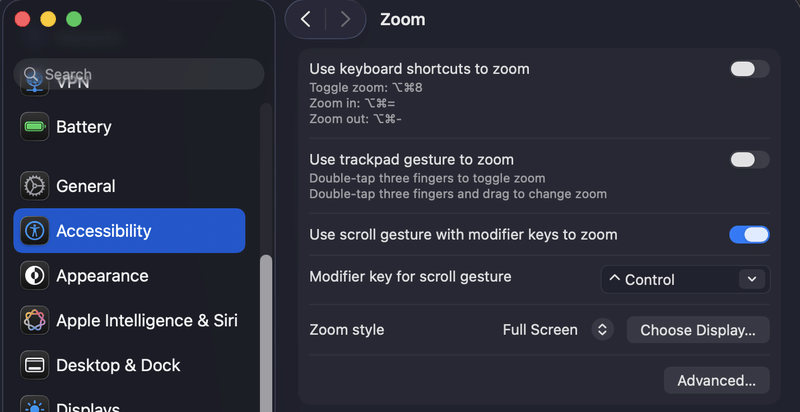Open the Control modifier key dropdown

[x=685, y=280]
